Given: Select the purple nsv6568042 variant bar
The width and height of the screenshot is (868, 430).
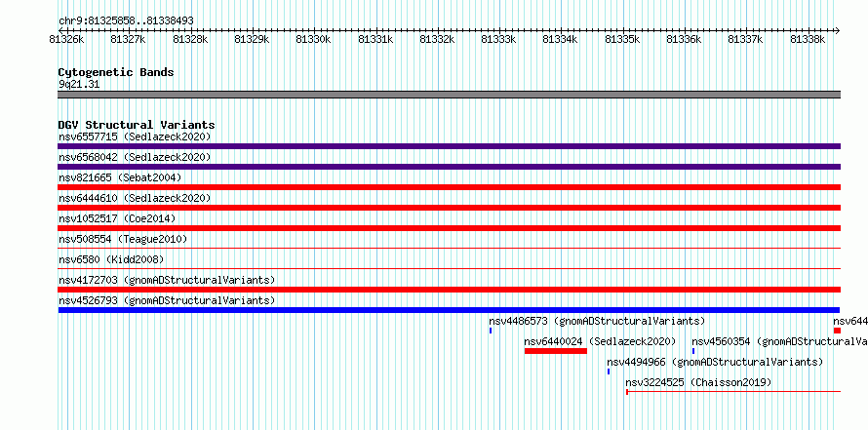Looking at the screenshot, I should click(449, 167).
